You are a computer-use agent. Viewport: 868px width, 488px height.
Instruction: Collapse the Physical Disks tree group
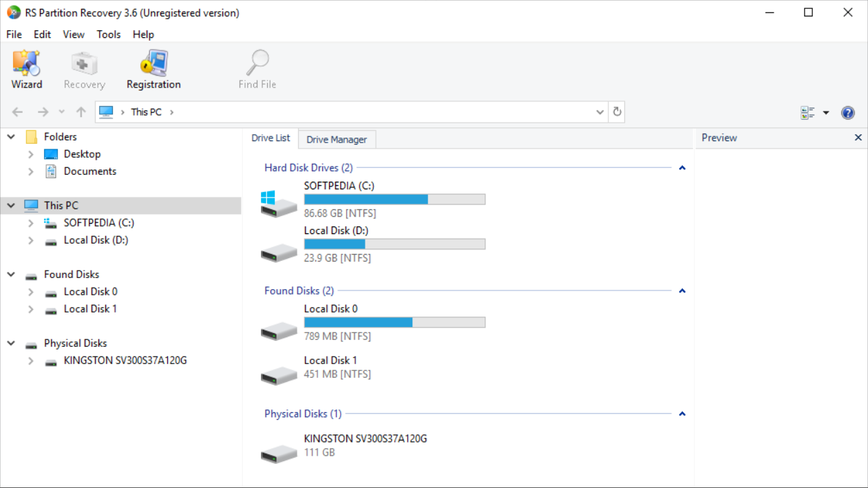[11, 343]
